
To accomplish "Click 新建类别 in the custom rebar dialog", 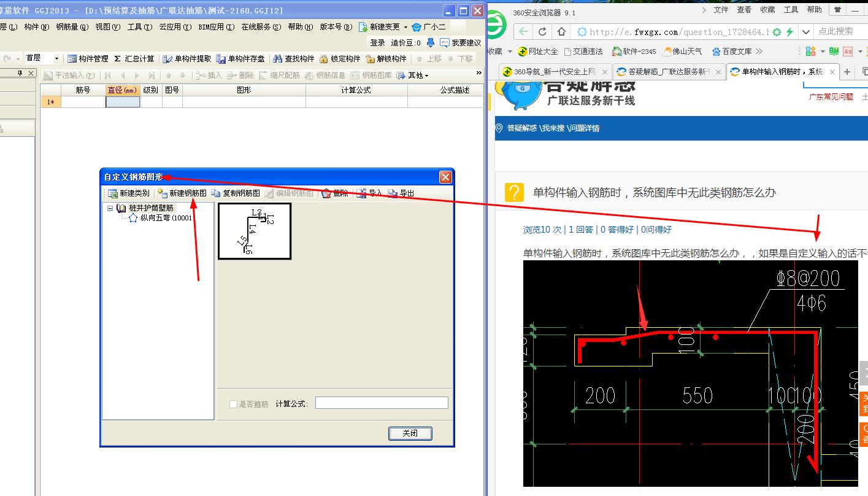I will tap(128, 193).
